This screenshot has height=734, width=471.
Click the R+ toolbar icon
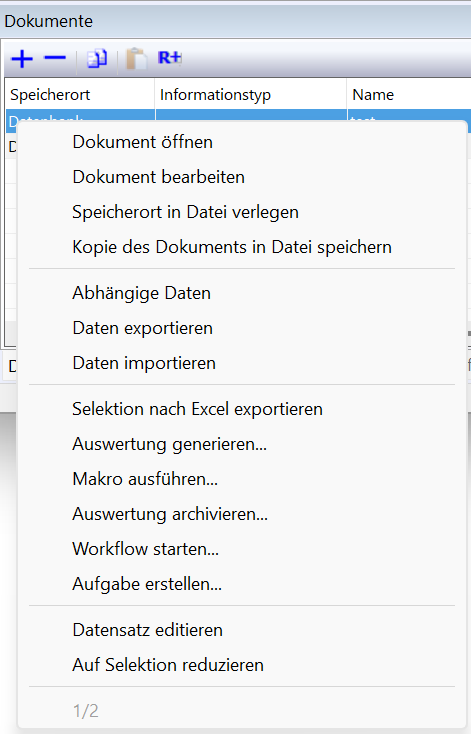[169, 58]
